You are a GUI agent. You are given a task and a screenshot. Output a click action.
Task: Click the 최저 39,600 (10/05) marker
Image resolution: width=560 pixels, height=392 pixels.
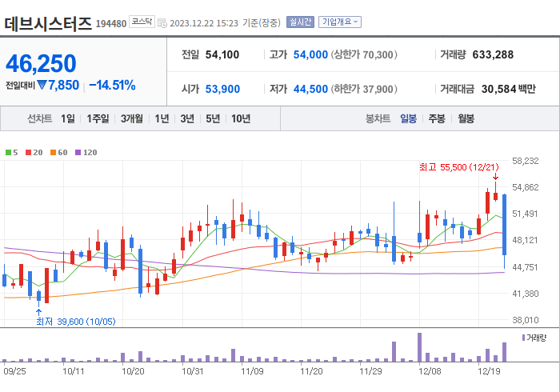tap(76, 322)
